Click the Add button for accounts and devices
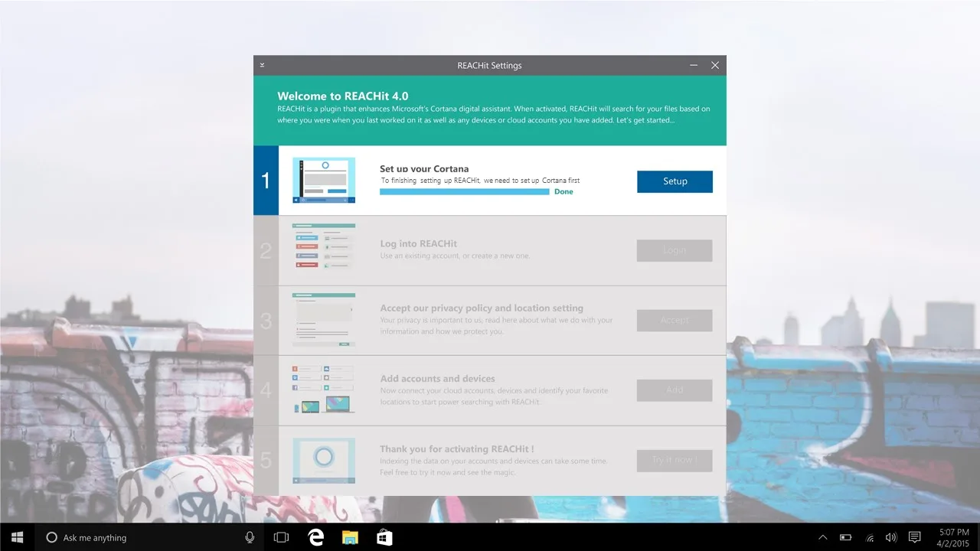Image resolution: width=980 pixels, height=551 pixels. coord(675,390)
